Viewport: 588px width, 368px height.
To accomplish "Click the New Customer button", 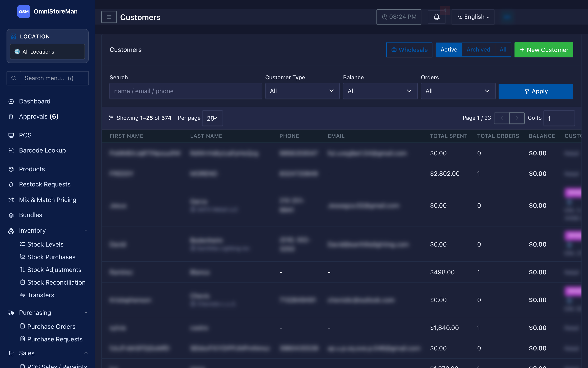I will [x=544, y=50].
